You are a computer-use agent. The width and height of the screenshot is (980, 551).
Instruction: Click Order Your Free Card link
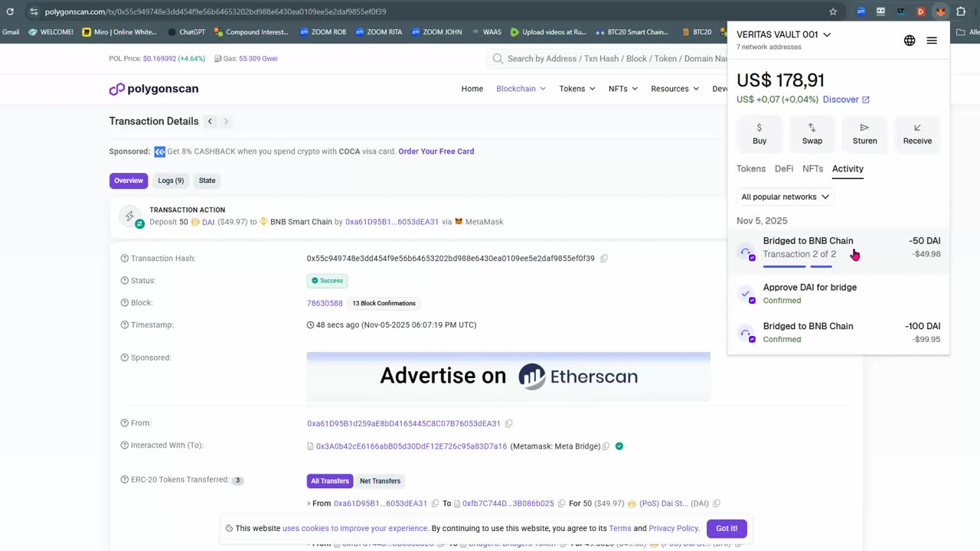click(436, 152)
